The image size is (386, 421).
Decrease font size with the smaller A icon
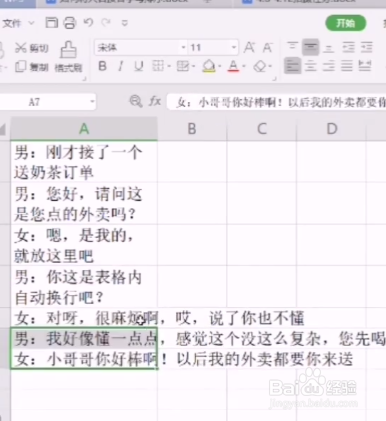(268, 48)
